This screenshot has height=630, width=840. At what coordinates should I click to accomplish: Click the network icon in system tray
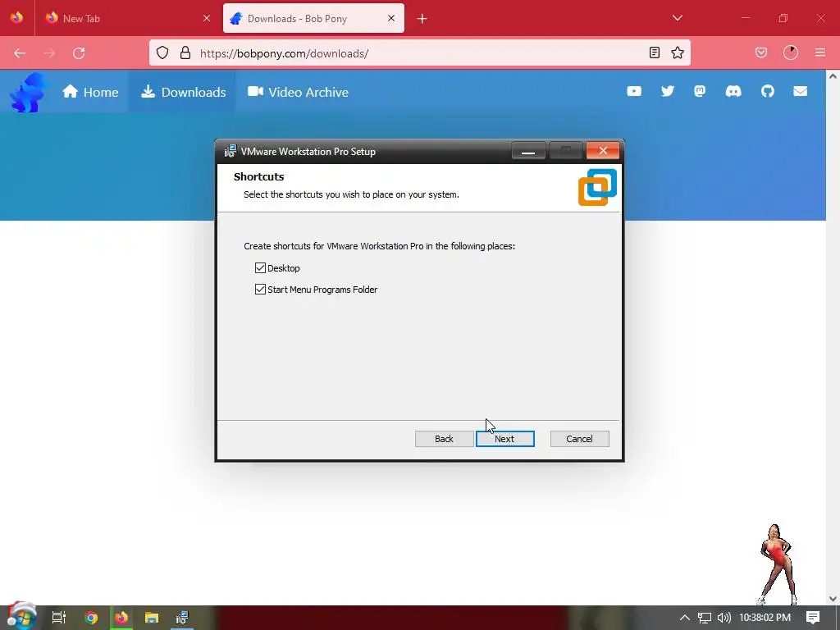705,618
